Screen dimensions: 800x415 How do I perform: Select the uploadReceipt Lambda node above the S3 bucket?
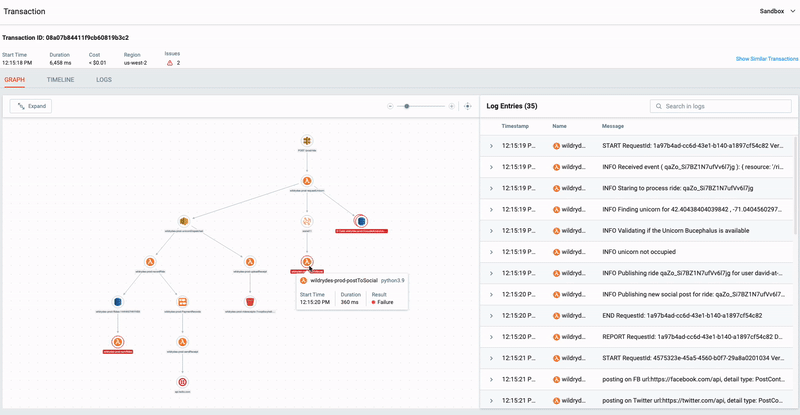pyautogui.click(x=249, y=261)
